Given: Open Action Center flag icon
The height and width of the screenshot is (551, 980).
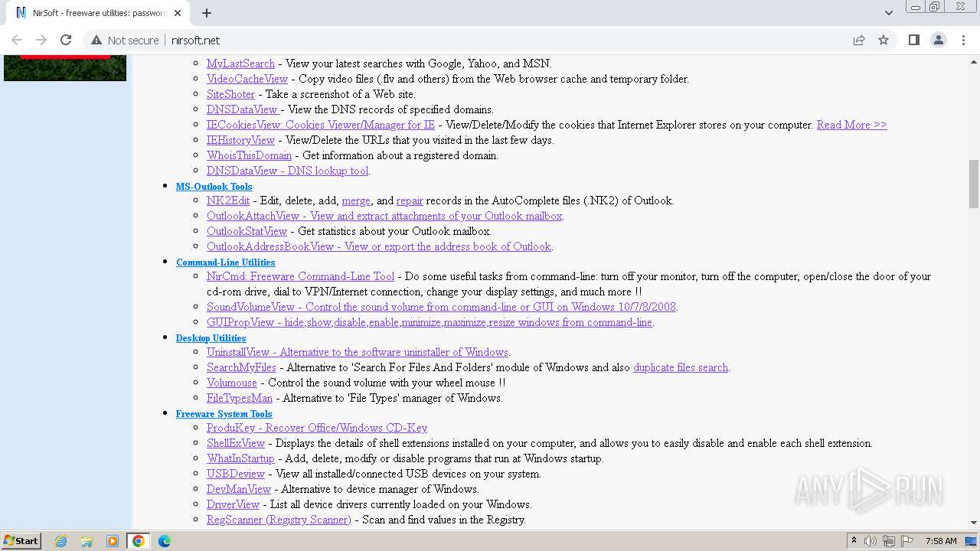Looking at the screenshot, I should 907,541.
